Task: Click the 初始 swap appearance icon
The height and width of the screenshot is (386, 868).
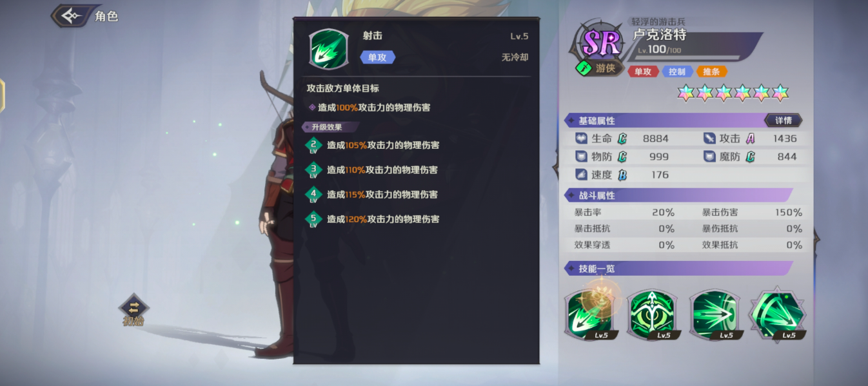Action: (133, 309)
